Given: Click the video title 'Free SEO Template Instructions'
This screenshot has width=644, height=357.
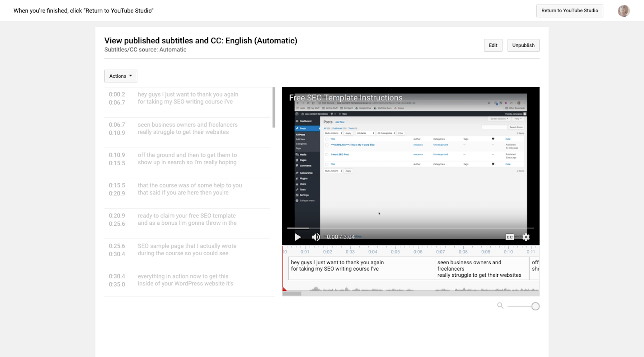Looking at the screenshot, I should click(x=346, y=98).
